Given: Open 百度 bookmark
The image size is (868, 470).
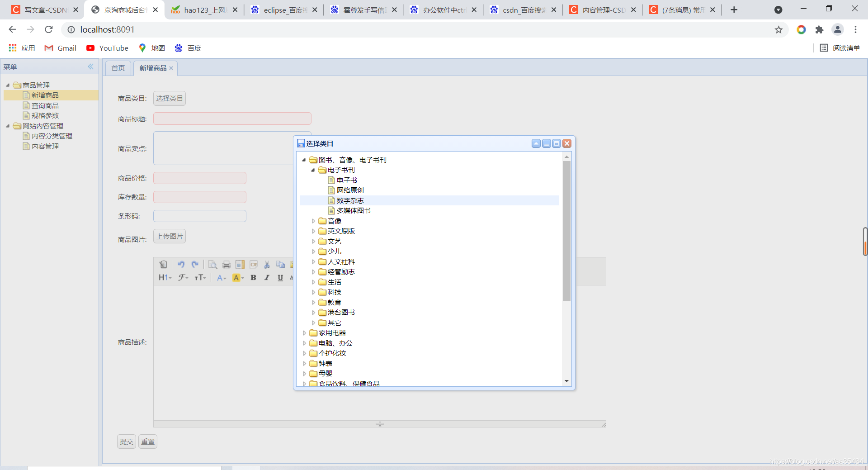Looking at the screenshot, I should [x=188, y=48].
